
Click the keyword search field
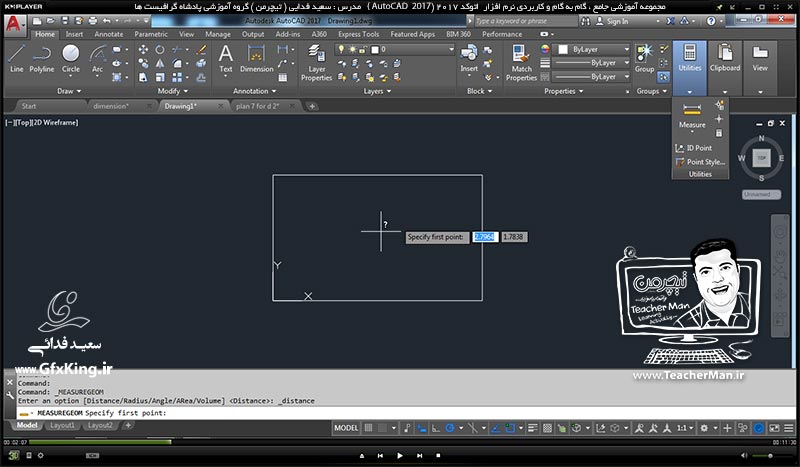coord(526,21)
